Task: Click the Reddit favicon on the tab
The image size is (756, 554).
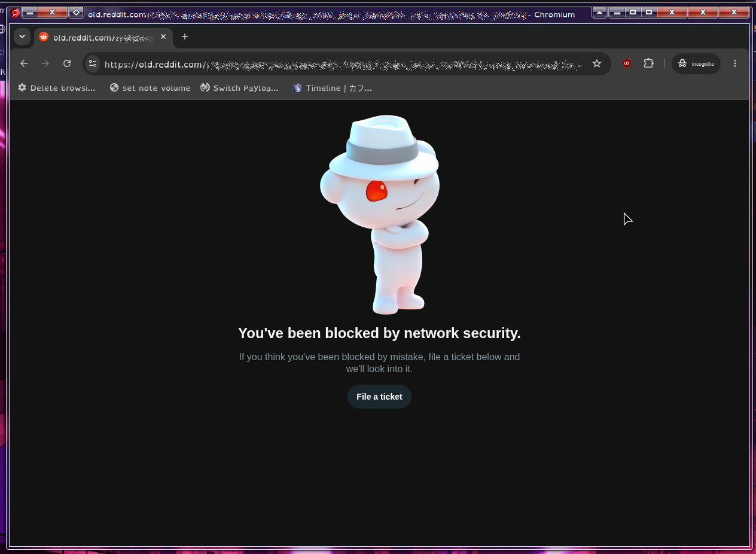Action: 44,37
